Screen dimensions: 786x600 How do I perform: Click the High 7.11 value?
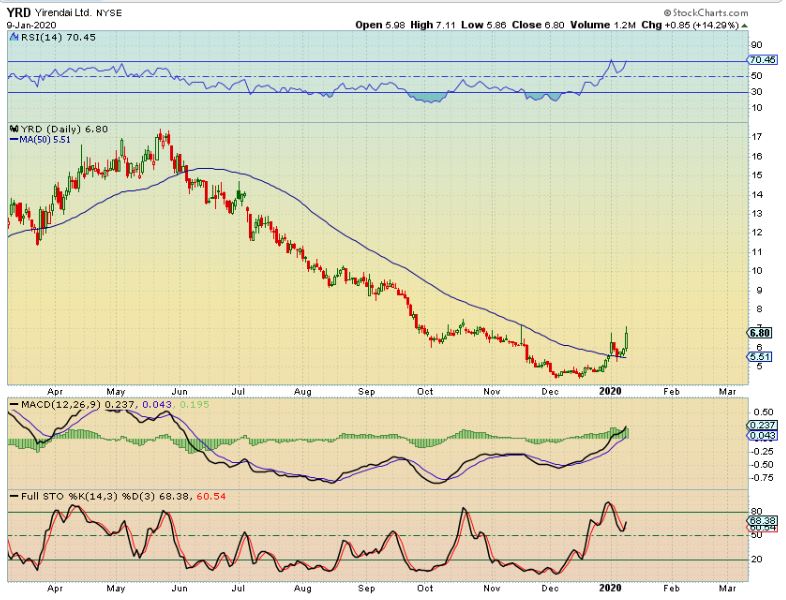pos(433,25)
